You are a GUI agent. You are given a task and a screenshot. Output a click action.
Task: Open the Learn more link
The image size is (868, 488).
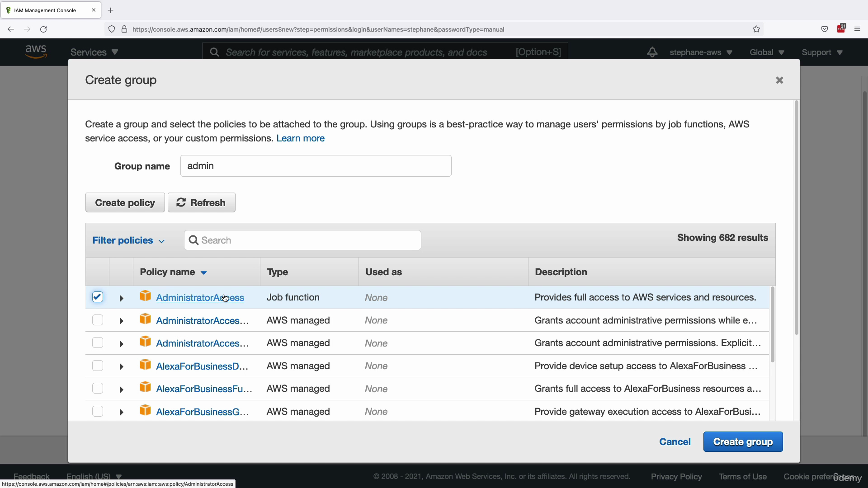pos(300,138)
